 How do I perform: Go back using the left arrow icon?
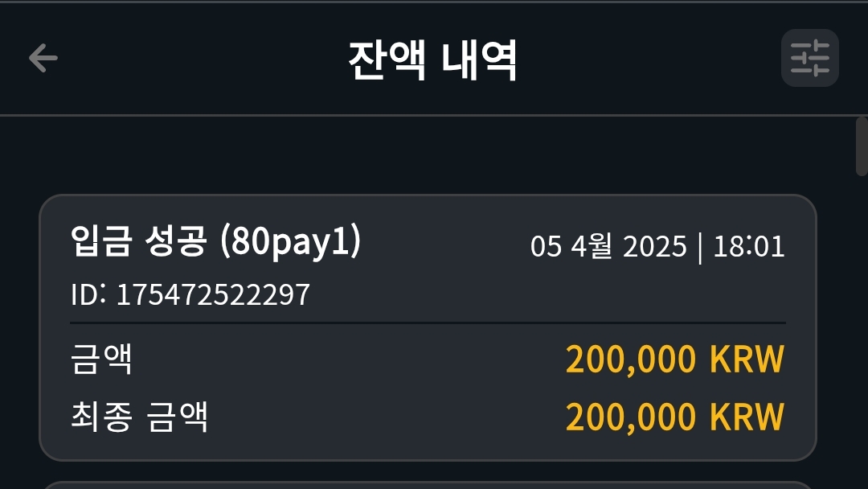[x=43, y=58]
